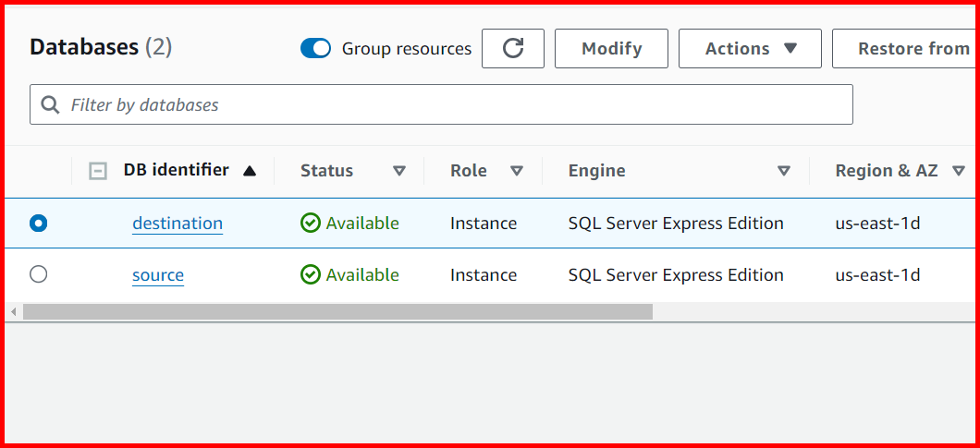Click the green Available check icon for source
Image resolution: width=980 pixels, height=448 pixels.
[310, 274]
